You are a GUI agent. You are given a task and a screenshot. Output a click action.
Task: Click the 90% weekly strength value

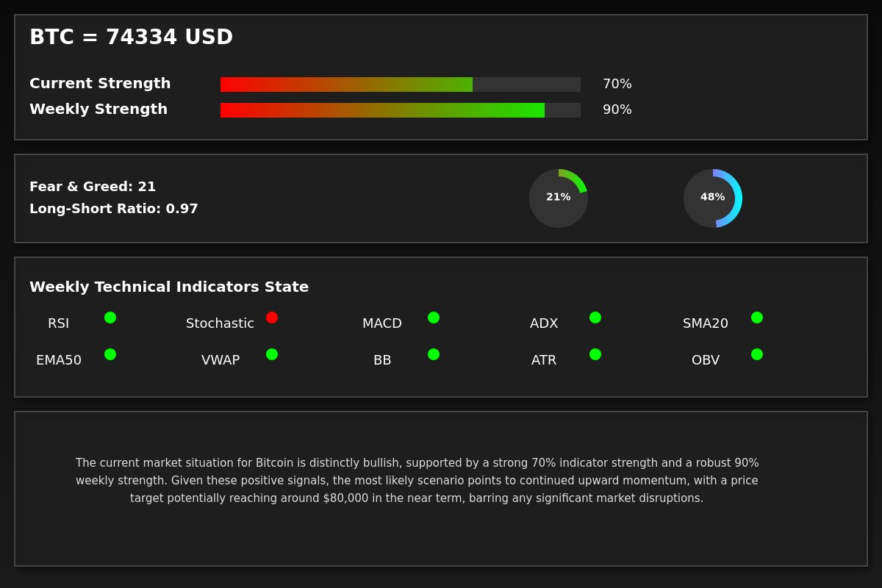pyautogui.click(x=617, y=110)
